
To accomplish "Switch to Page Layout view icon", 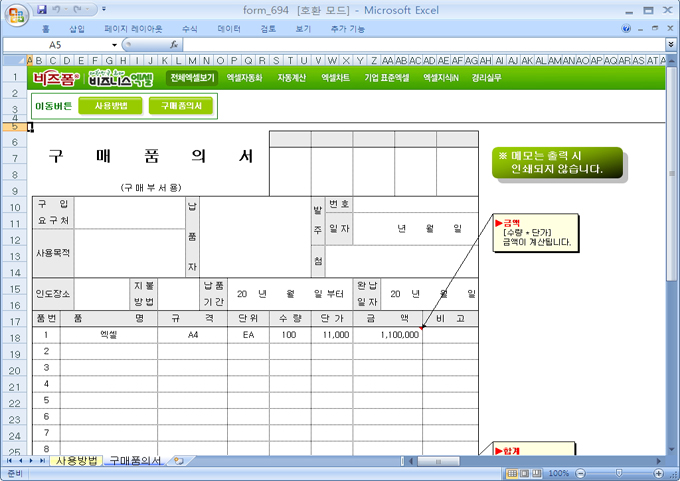I will (x=525, y=473).
